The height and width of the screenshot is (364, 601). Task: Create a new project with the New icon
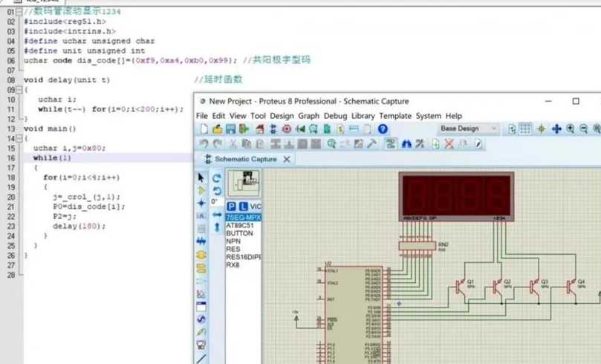[204, 129]
